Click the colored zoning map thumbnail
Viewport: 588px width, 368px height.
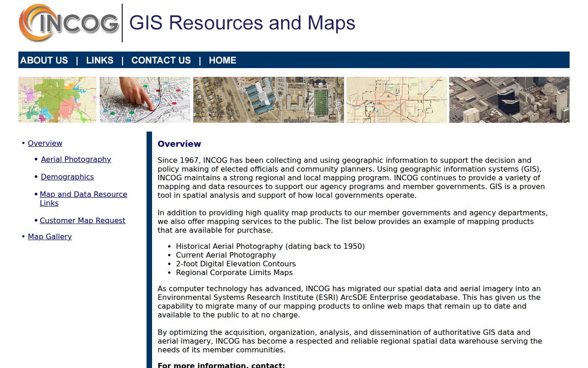pos(57,100)
